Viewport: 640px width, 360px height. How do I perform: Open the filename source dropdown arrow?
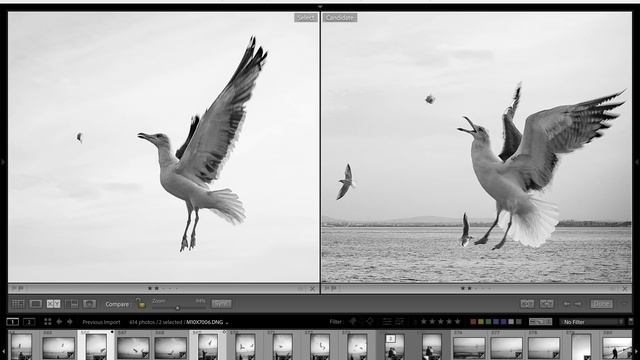tap(227, 323)
